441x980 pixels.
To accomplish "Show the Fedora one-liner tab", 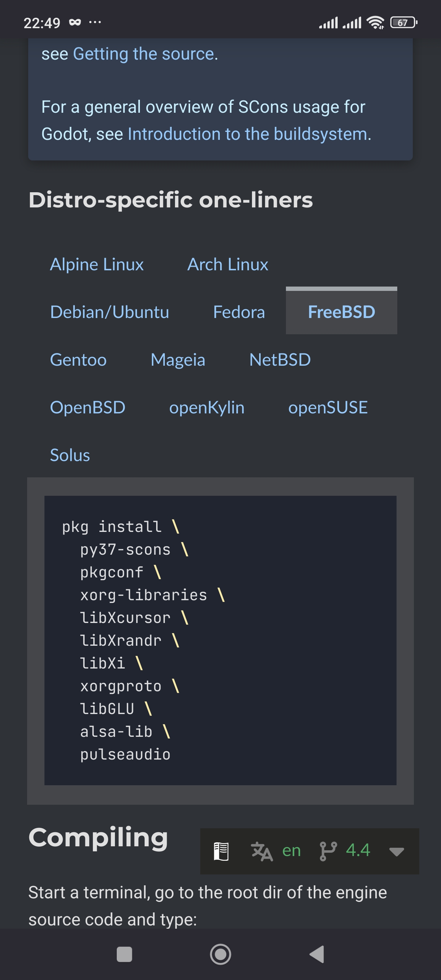I will pyautogui.click(x=239, y=312).
